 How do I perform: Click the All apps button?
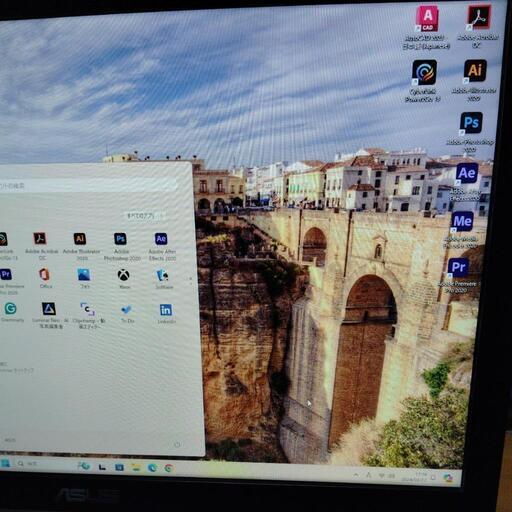[144, 216]
